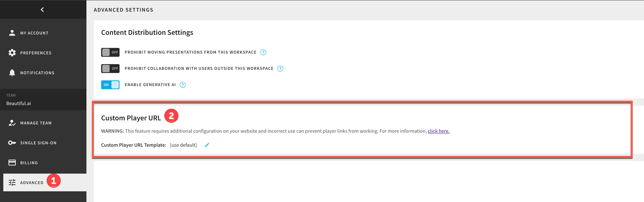
Task: Toggle Prohibit Collaboration With Users switch
Action: click(110, 68)
